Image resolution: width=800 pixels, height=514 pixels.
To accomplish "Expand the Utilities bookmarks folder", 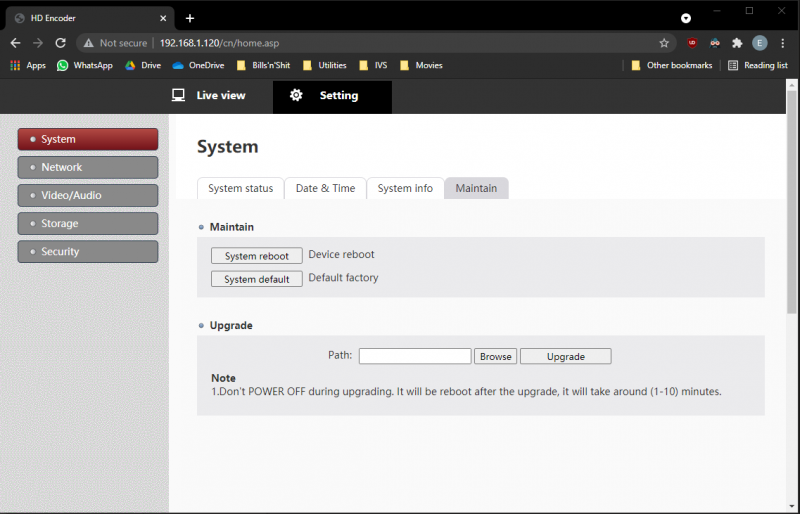I will pyautogui.click(x=324, y=65).
